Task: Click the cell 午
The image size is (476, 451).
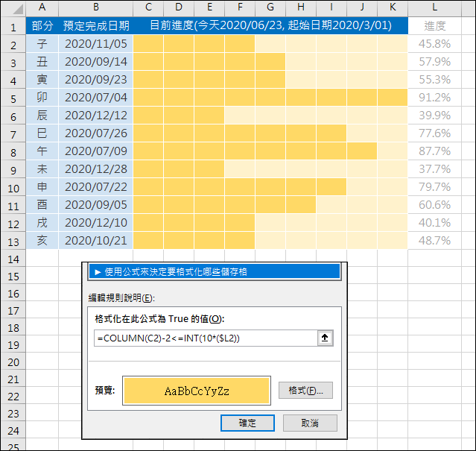Action: point(42,151)
